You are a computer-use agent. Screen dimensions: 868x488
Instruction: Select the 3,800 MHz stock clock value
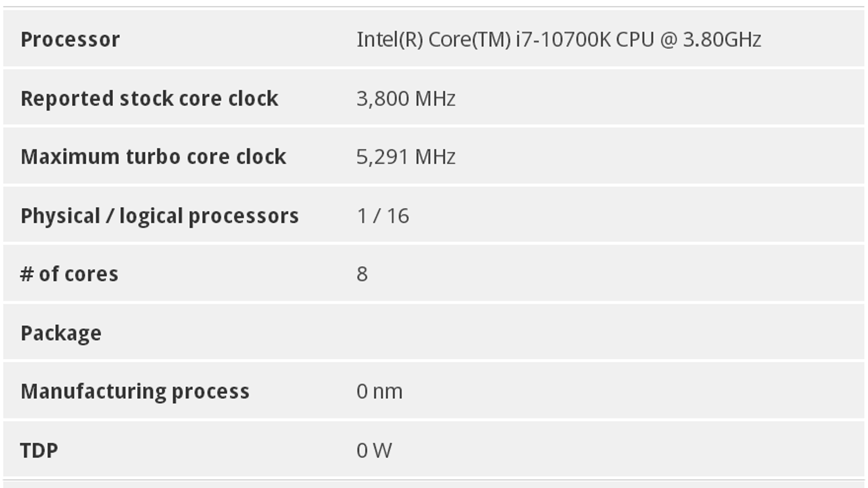click(406, 99)
